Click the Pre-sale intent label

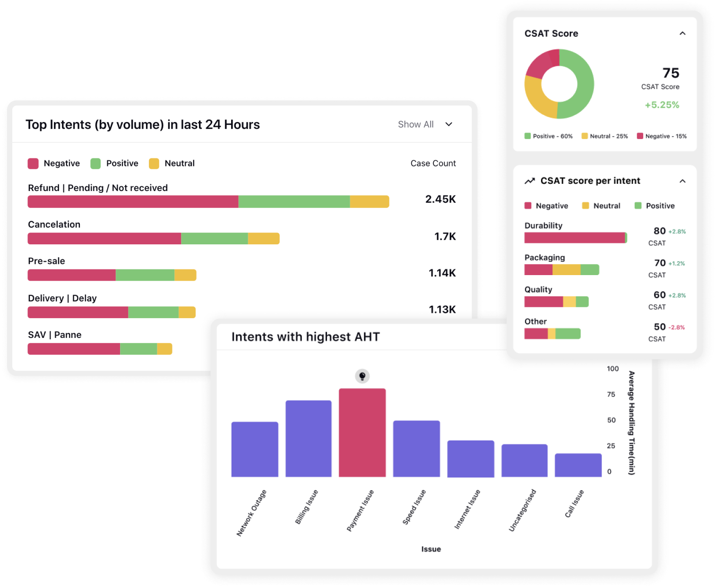click(46, 261)
